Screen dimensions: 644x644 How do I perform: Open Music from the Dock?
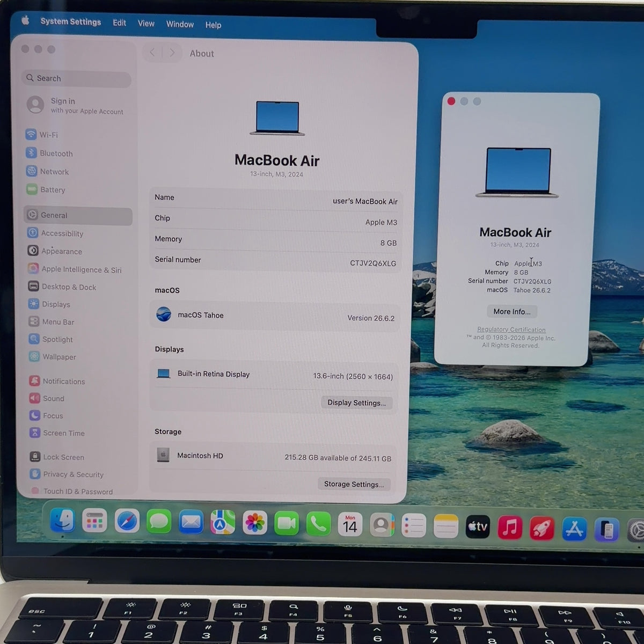(x=510, y=528)
